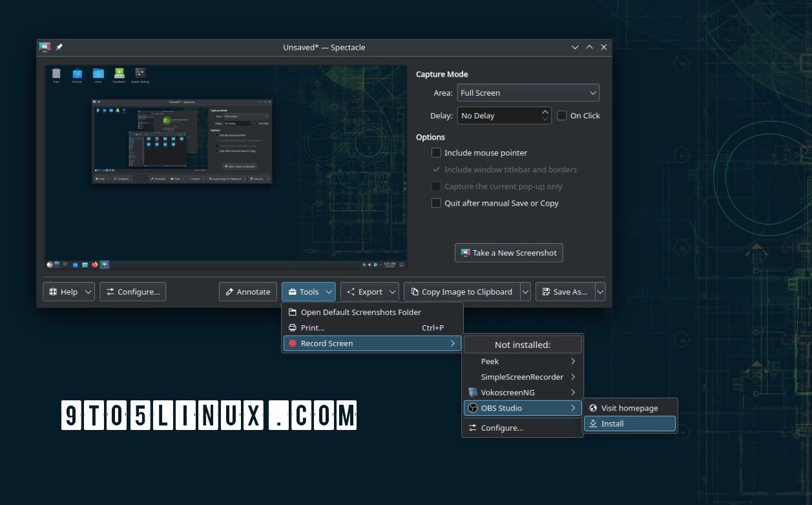Enable Include mouse pointer checkbox
Screen dimensions: 812x505
[436, 153]
